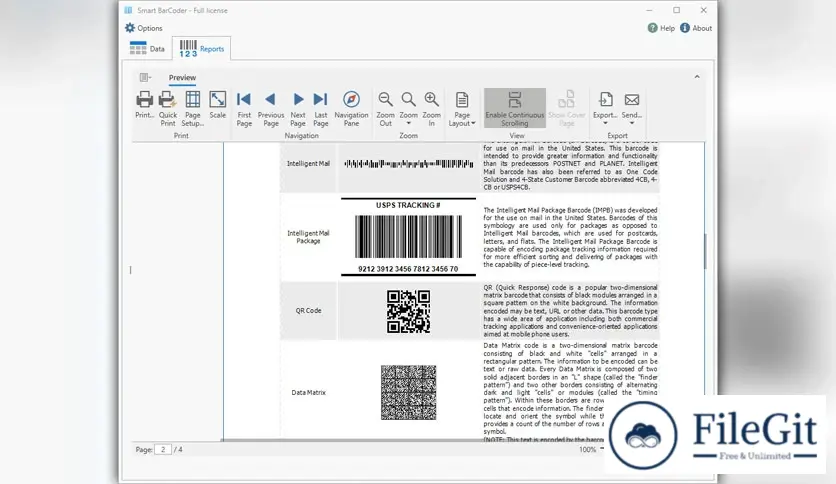Viewport: 836px width, 484px height.
Task: Switch to the Data tab
Action: point(148,49)
